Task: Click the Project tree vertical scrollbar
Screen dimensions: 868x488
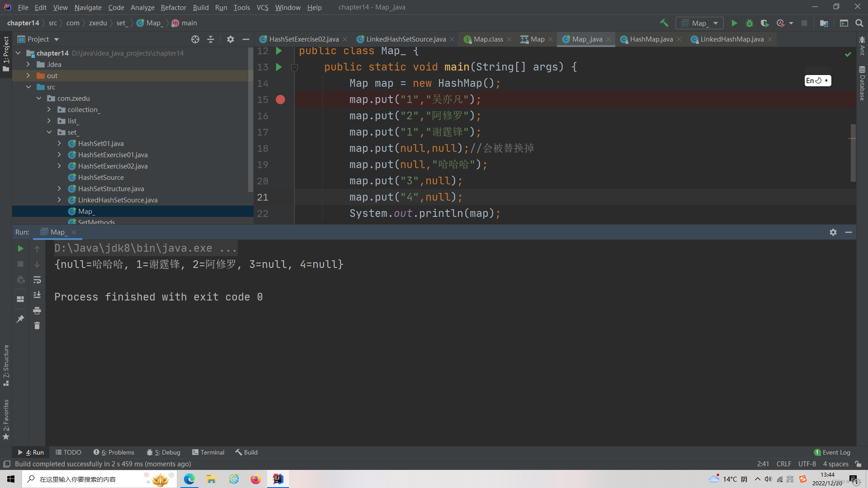Action: click(x=250, y=120)
